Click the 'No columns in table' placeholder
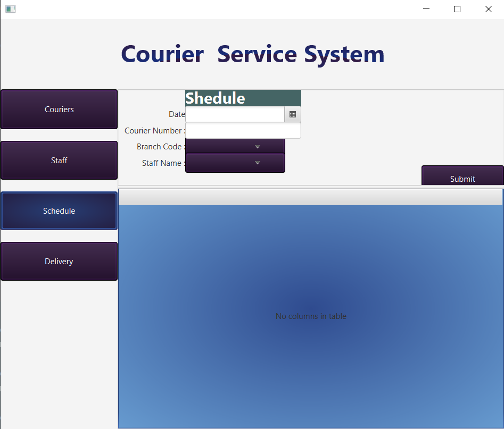The image size is (504, 429). click(x=311, y=316)
